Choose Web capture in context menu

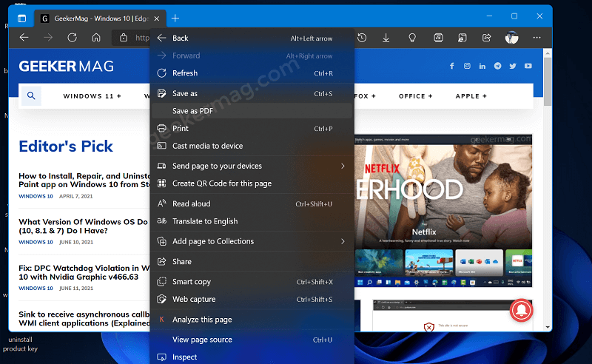pos(252,299)
